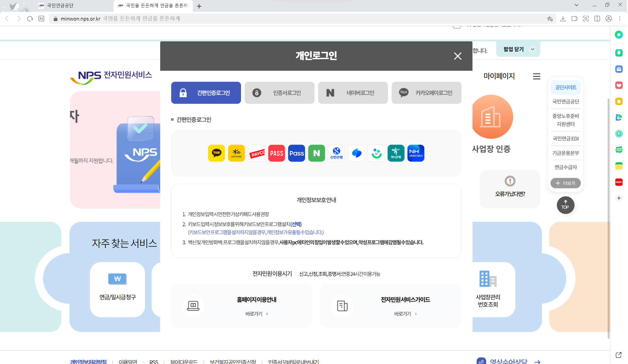
Task: Open 연금/일시금청구 service card
Action: 117,290
